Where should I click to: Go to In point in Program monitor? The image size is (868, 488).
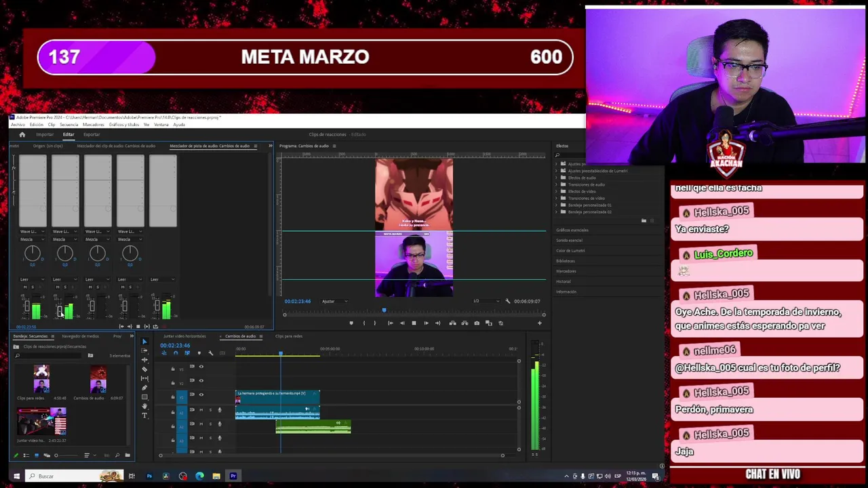tap(390, 323)
